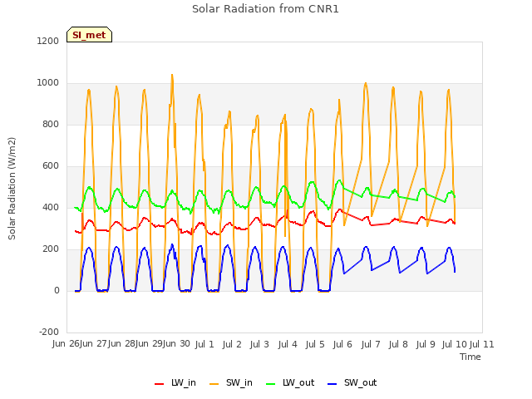
Task: Click the 1000 y-axis tick label
Action: pyautogui.click(x=48, y=83)
